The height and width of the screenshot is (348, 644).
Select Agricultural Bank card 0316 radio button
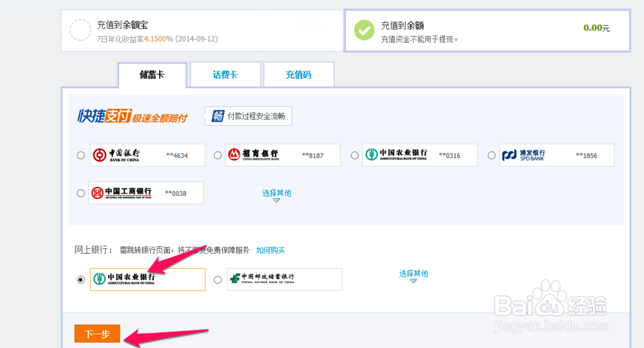coord(355,155)
